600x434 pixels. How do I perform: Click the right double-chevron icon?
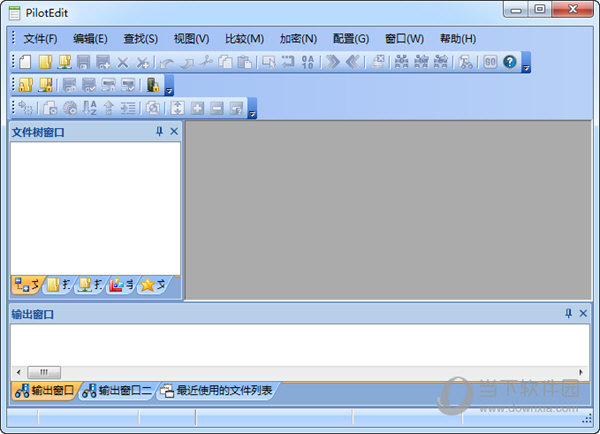(333, 62)
